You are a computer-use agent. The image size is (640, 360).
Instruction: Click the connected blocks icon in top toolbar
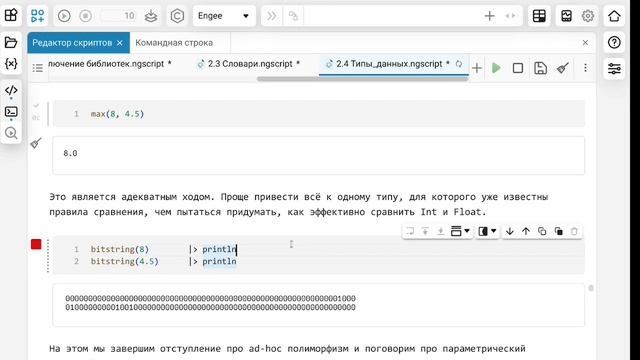coord(293,16)
